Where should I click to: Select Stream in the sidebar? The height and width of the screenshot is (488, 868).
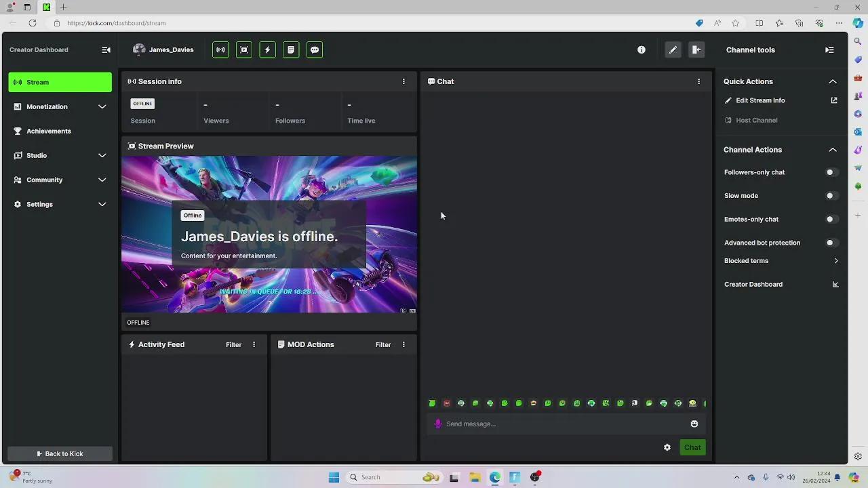tap(60, 82)
